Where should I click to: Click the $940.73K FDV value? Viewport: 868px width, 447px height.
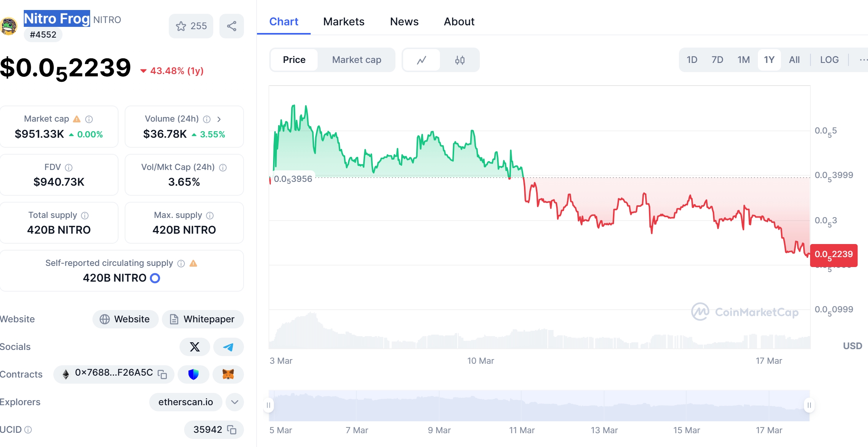pyautogui.click(x=59, y=182)
